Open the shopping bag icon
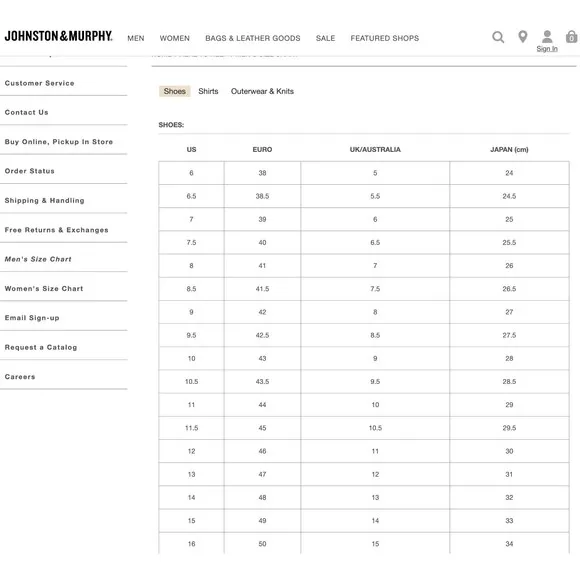Viewport: 580px width, 580px height. pyautogui.click(x=571, y=37)
